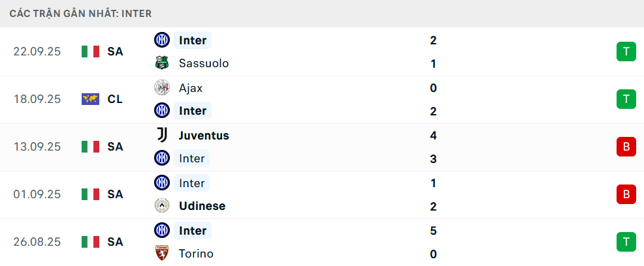
Task: Open the Sassuolo team link
Action: click(204, 64)
